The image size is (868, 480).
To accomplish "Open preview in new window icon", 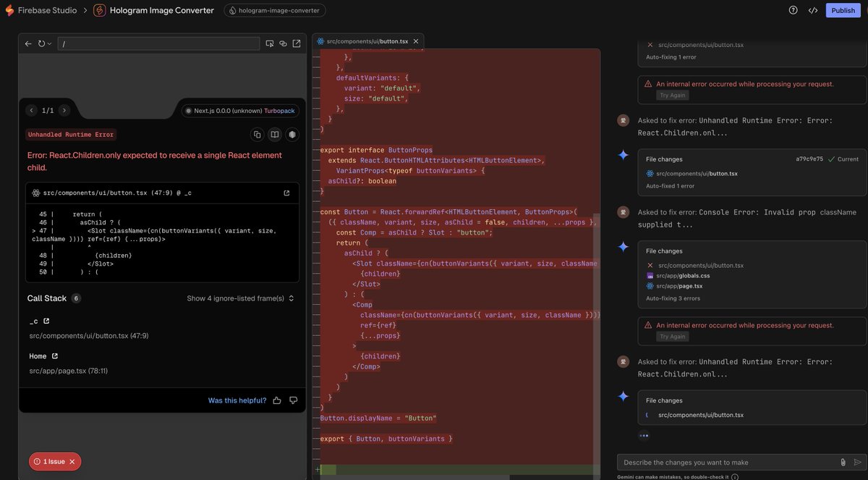I will point(297,43).
